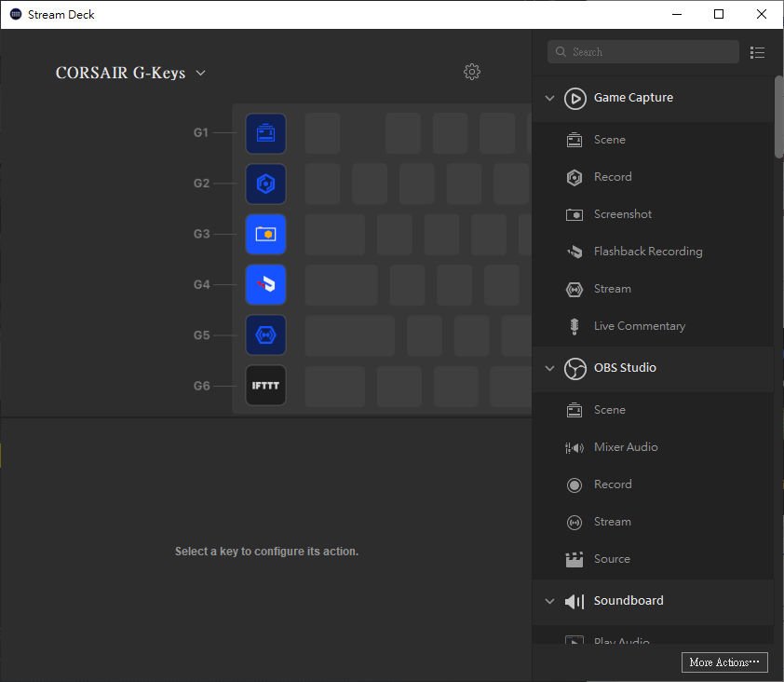
Task: Choose Game Capture Scene action
Action: (x=653, y=140)
